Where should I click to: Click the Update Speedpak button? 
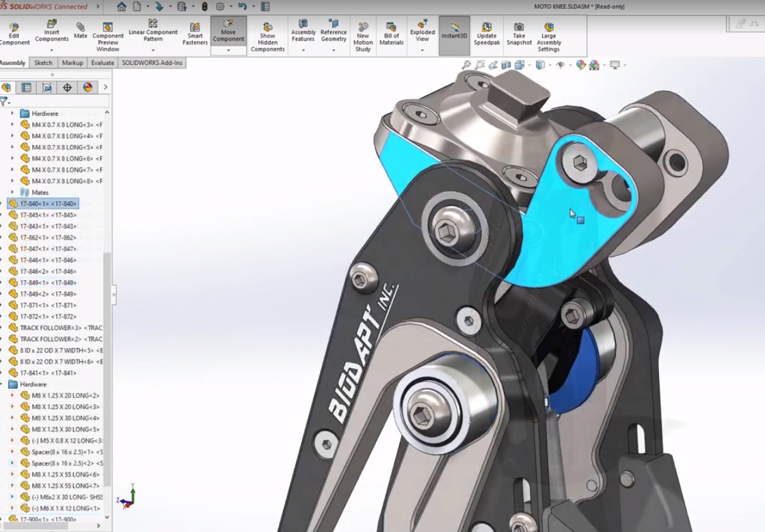[x=487, y=32]
